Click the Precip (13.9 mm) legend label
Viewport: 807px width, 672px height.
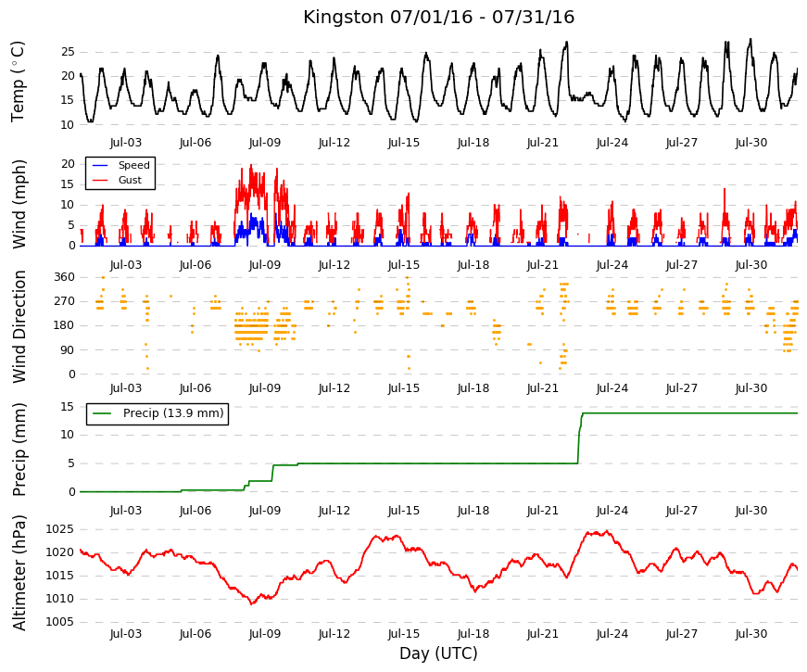click(x=173, y=413)
